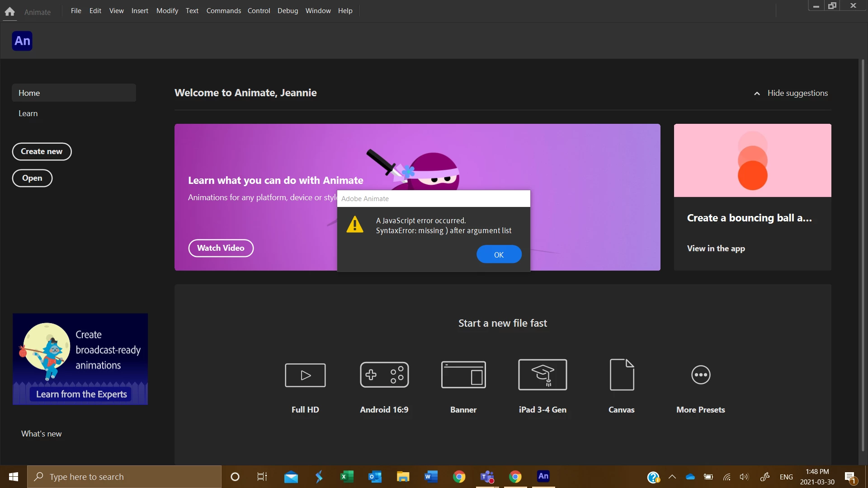Select the Banner preset icon
The width and height of the screenshot is (868, 488).
click(x=463, y=375)
